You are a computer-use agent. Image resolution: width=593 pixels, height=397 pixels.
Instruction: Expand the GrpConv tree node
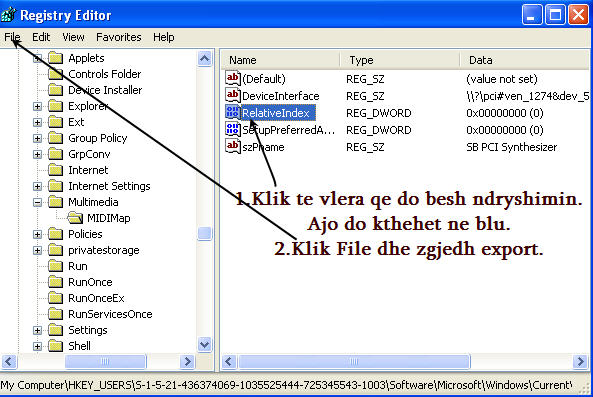tap(37, 154)
